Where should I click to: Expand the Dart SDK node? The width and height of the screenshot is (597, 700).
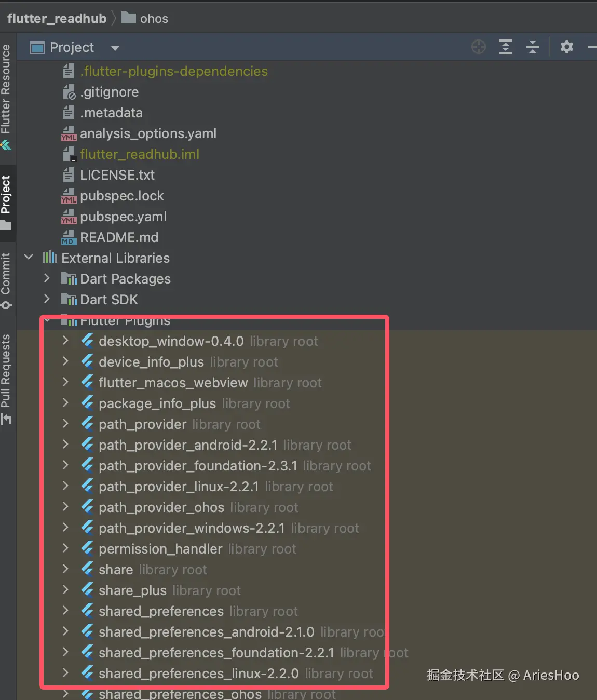[x=47, y=299]
